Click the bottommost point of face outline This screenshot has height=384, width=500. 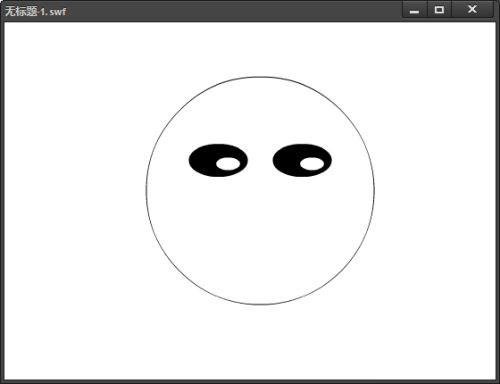[x=260, y=304]
